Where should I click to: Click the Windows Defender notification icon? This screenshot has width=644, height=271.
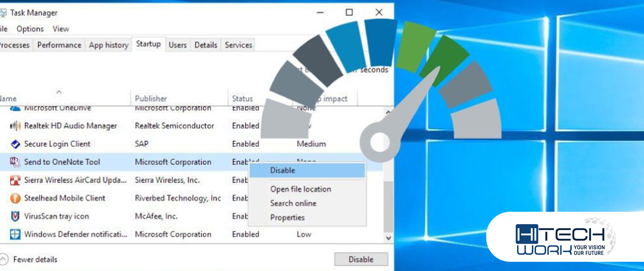click(x=15, y=235)
